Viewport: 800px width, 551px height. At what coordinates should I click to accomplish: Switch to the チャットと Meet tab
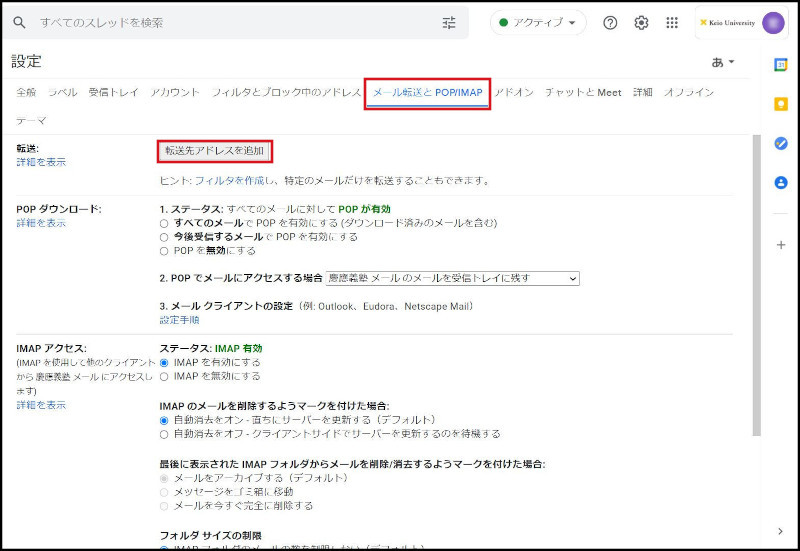pyautogui.click(x=583, y=93)
